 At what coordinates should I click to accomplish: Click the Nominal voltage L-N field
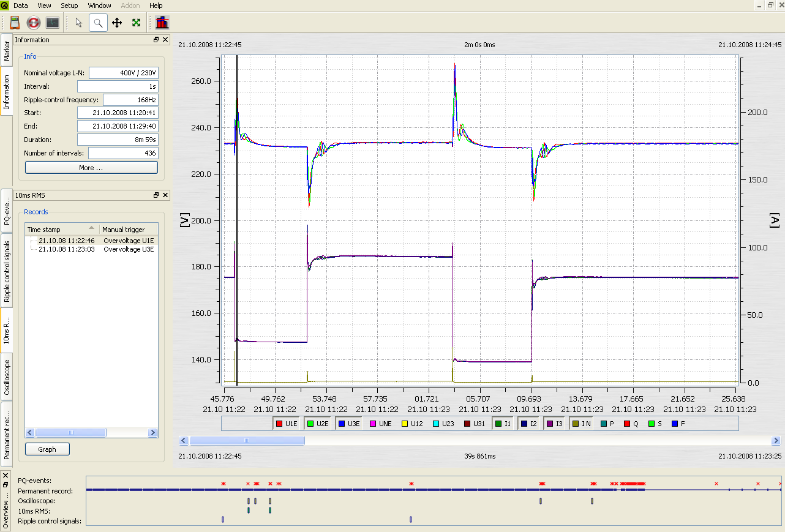124,73
